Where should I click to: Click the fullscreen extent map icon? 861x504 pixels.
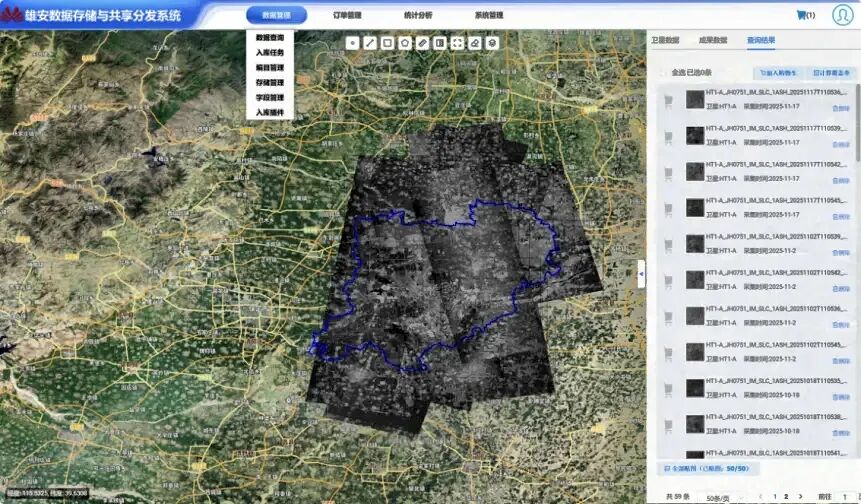[x=457, y=43]
